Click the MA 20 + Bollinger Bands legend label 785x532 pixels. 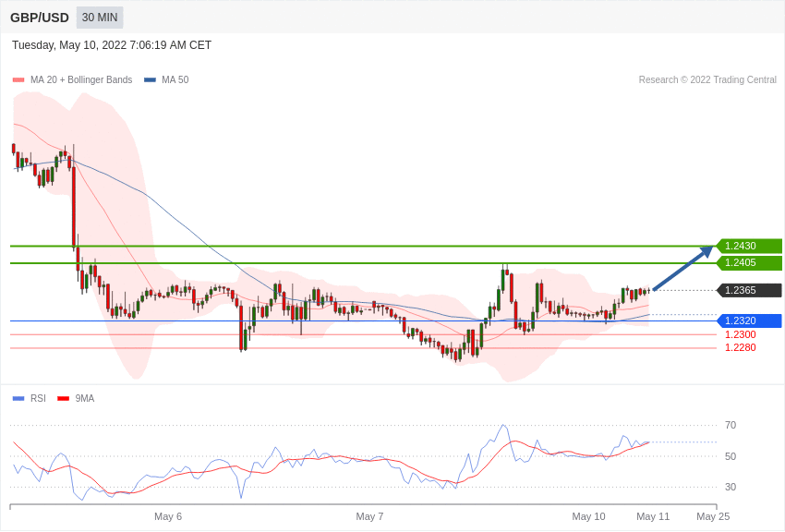[x=81, y=80]
